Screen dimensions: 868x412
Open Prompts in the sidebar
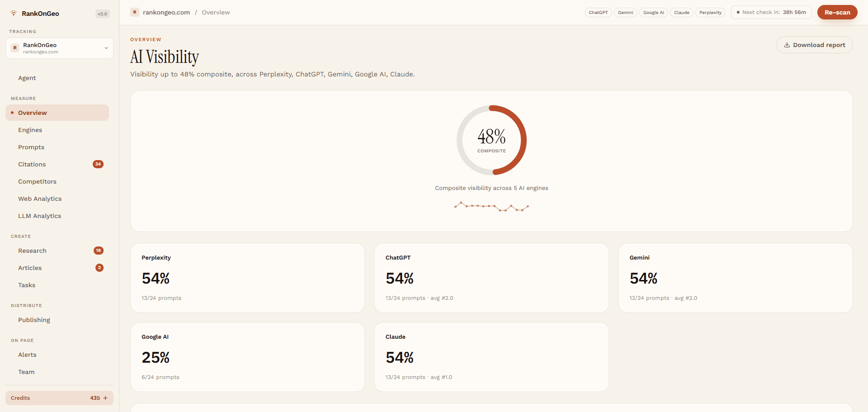click(x=57, y=147)
